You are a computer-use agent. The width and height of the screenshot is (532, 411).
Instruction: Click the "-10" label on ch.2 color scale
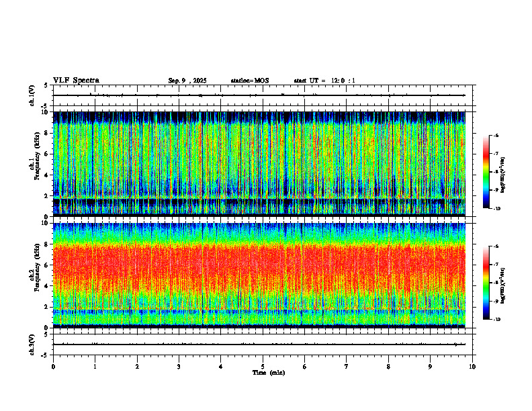[497, 320]
